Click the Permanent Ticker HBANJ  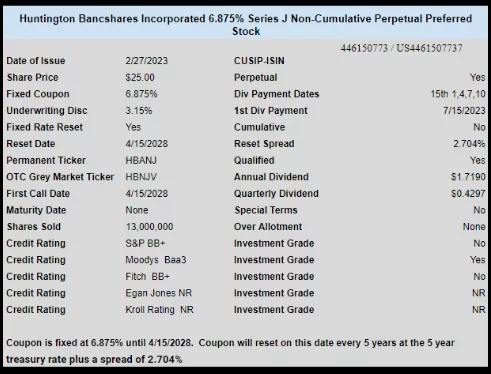[141, 160]
